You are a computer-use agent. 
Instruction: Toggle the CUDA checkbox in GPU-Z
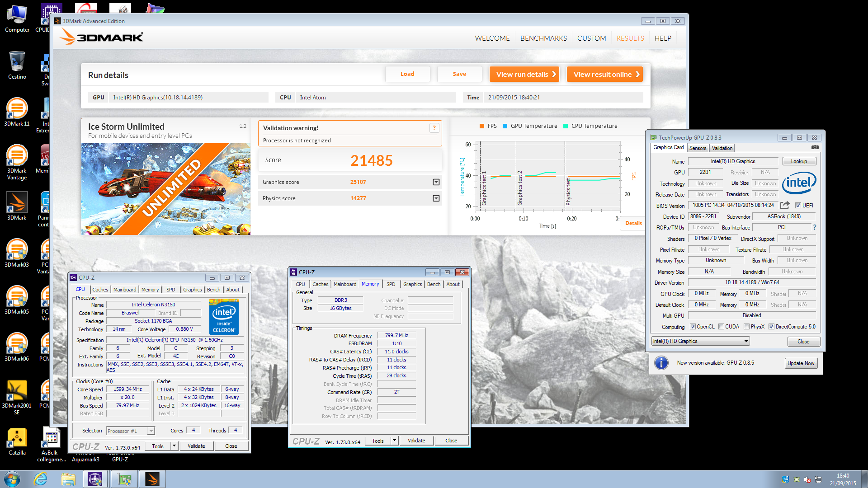pyautogui.click(x=721, y=327)
